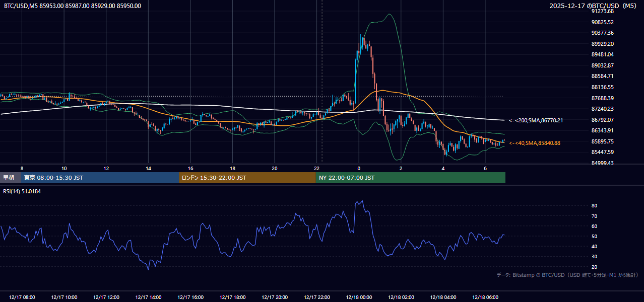
Task: Click the Bitstamp data source note
Action: tap(567, 275)
